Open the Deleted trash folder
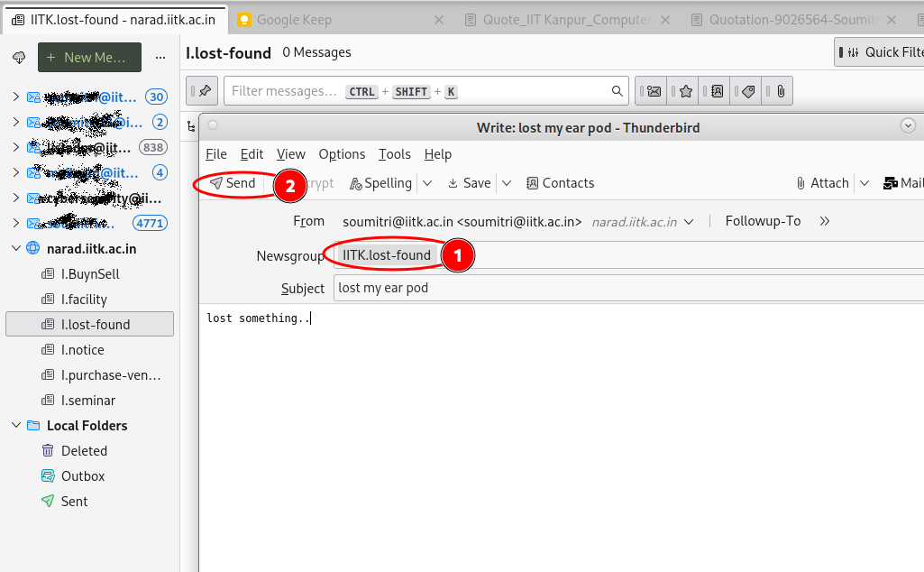The height and width of the screenshot is (572, 924). [x=84, y=451]
